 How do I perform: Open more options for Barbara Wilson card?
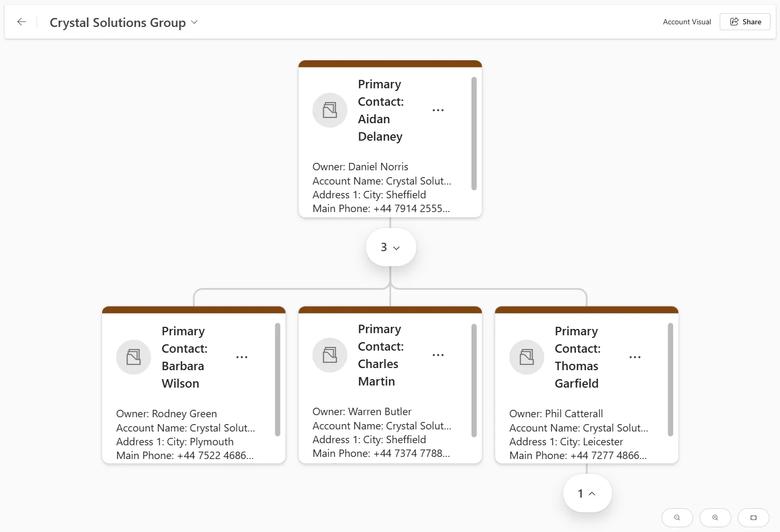coord(241,357)
